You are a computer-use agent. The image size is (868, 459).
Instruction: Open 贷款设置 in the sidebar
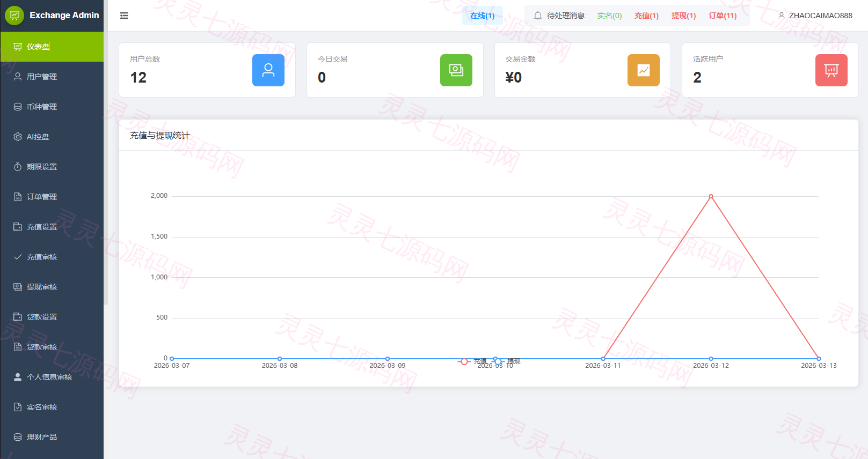52,317
